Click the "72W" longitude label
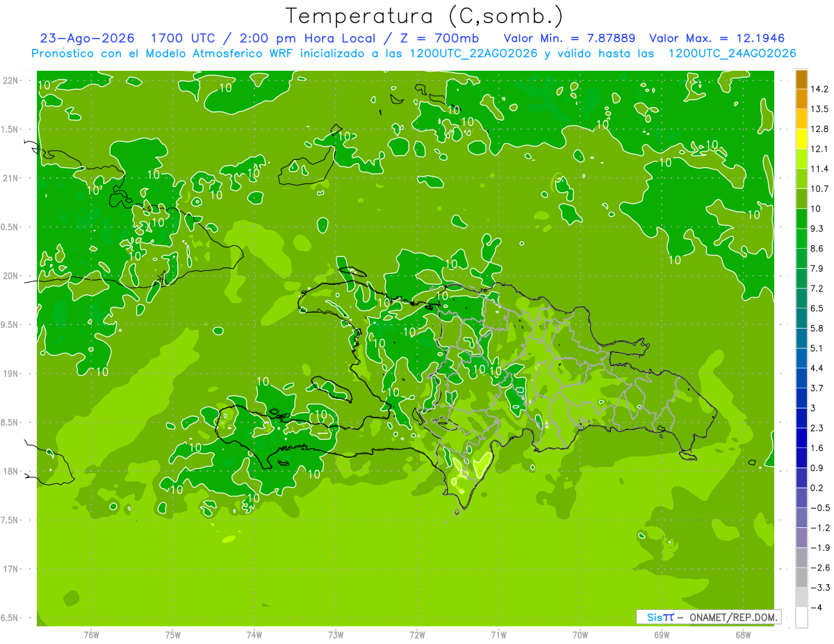 click(x=417, y=635)
